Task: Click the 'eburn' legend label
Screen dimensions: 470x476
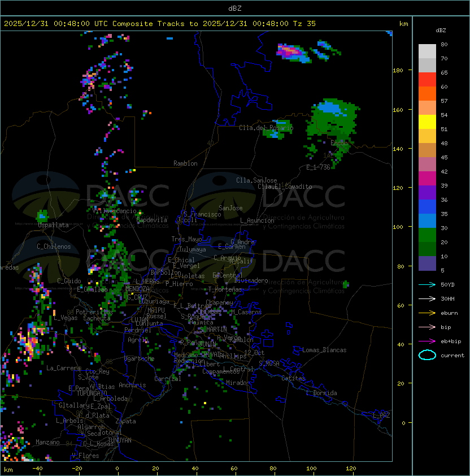Action: pyautogui.click(x=449, y=313)
